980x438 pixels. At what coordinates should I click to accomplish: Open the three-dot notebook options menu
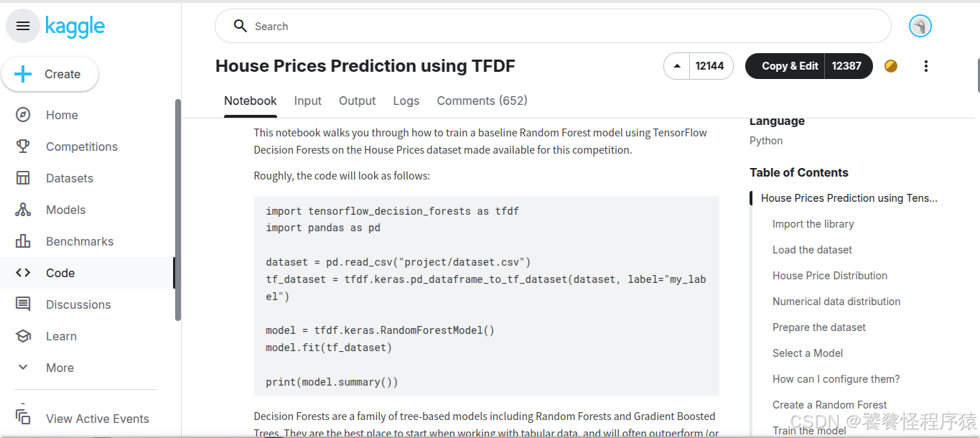tap(926, 66)
